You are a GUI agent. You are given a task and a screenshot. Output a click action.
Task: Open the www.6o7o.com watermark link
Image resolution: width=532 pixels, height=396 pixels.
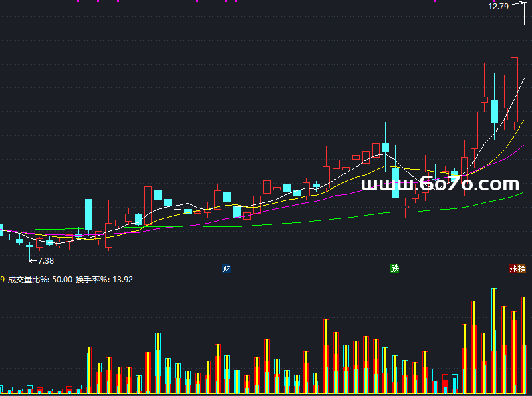(x=440, y=184)
